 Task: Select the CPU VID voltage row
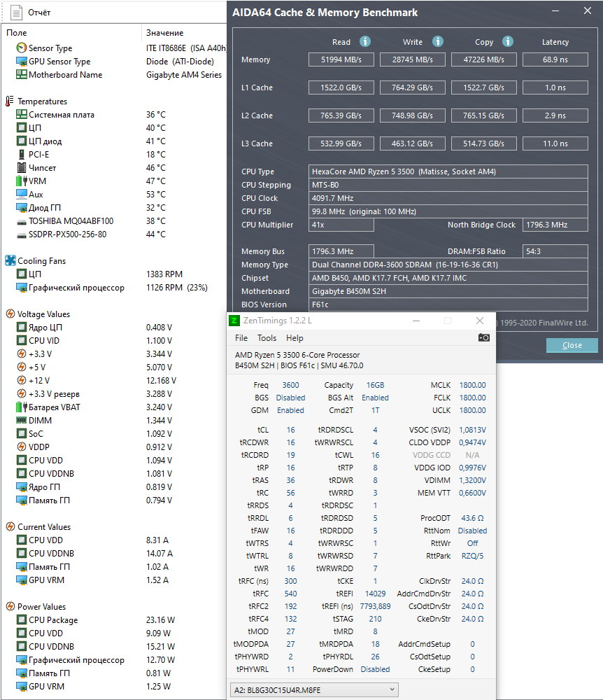click(114, 341)
